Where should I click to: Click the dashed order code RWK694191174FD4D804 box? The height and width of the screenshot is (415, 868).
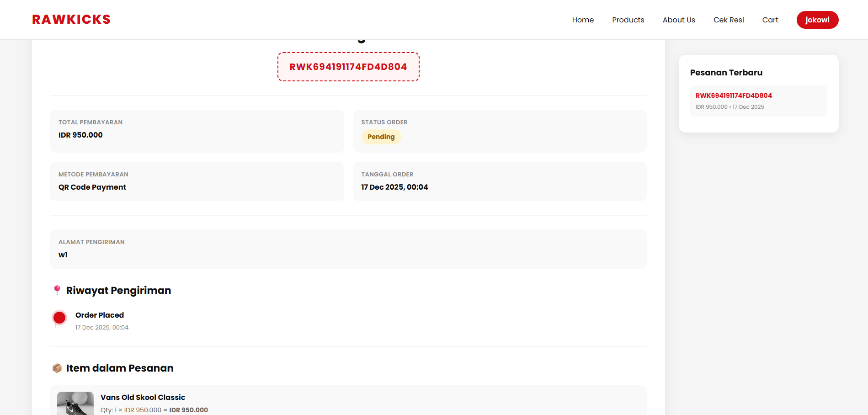click(x=348, y=67)
